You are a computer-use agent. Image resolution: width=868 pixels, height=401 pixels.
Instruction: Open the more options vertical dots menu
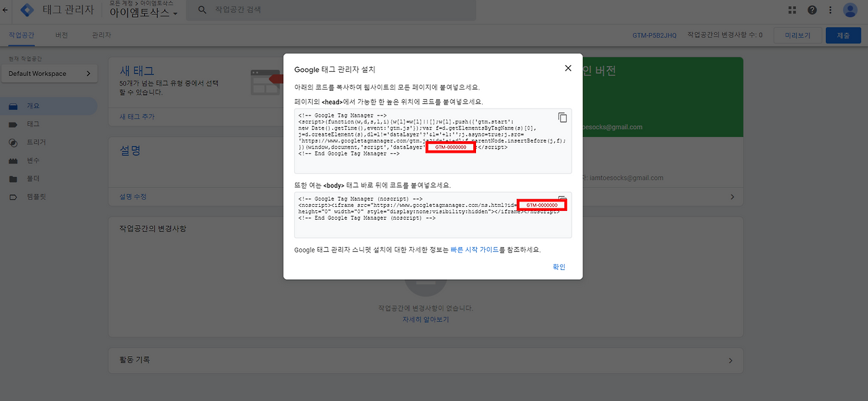[x=830, y=10]
